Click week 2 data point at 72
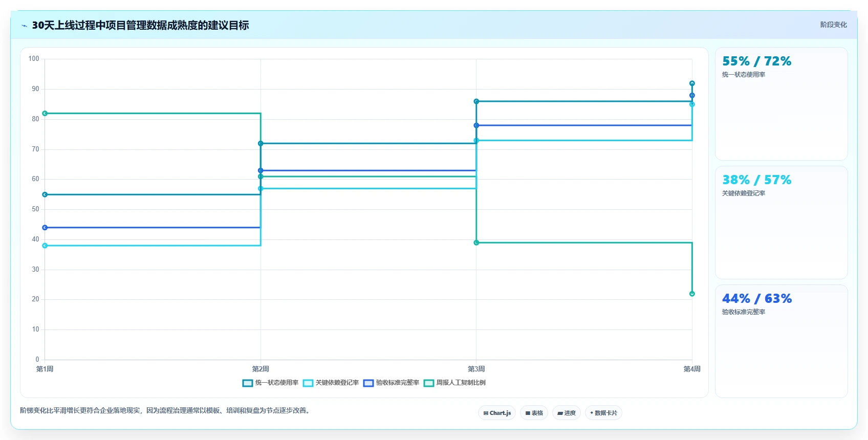 pos(261,144)
